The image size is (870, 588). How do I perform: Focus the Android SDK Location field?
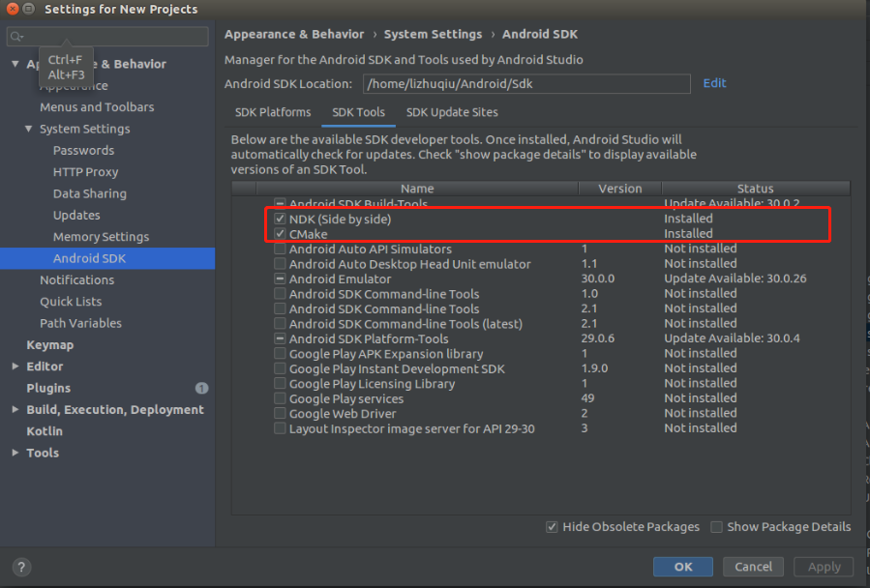(x=526, y=84)
